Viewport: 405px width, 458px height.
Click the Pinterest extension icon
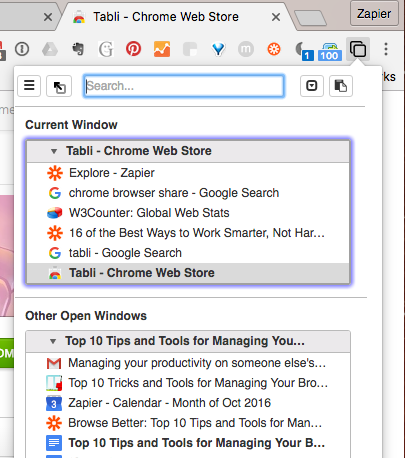tap(133, 49)
